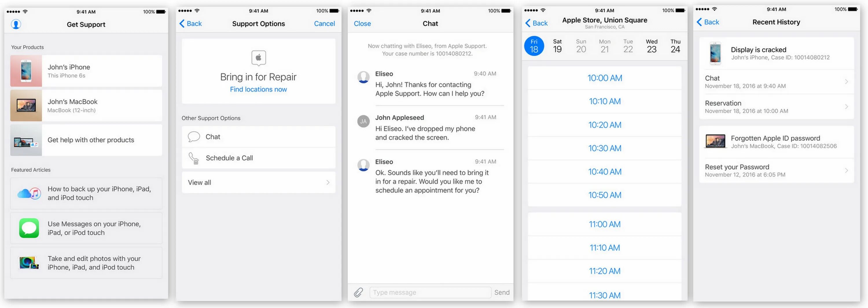
Task: Open Reservation November 18 history row
Action: point(776,107)
